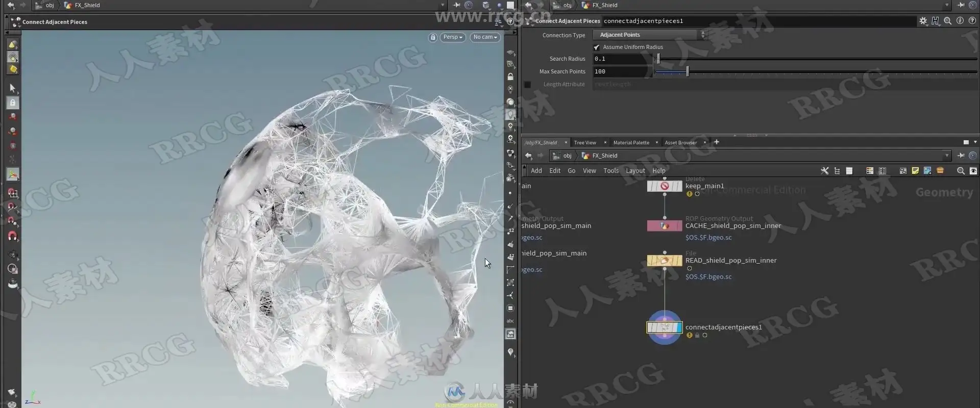Click the back arrow in the network editor path bar
Image resolution: width=980 pixels, height=408 pixels.
click(529, 156)
